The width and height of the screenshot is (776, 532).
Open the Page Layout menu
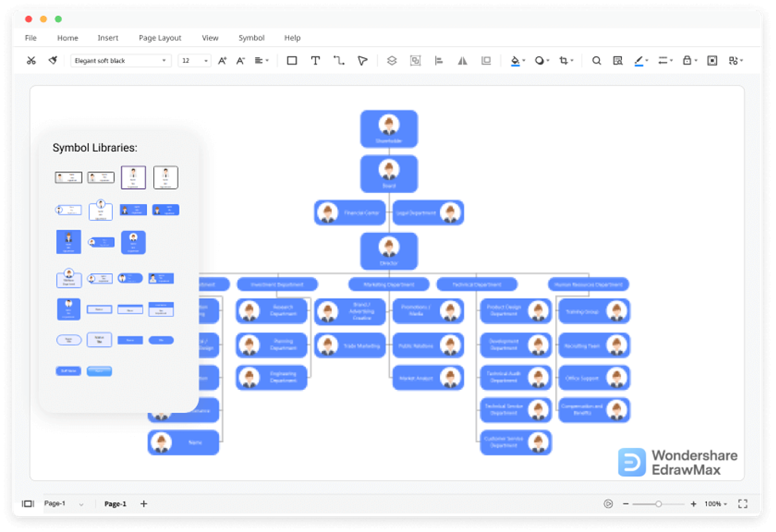(x=160, y=37)
